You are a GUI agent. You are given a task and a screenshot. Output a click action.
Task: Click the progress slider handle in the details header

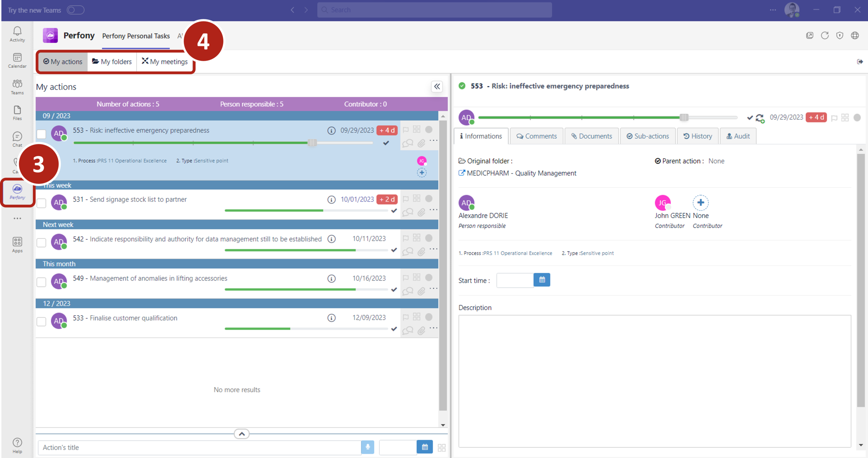click(684, 117)
